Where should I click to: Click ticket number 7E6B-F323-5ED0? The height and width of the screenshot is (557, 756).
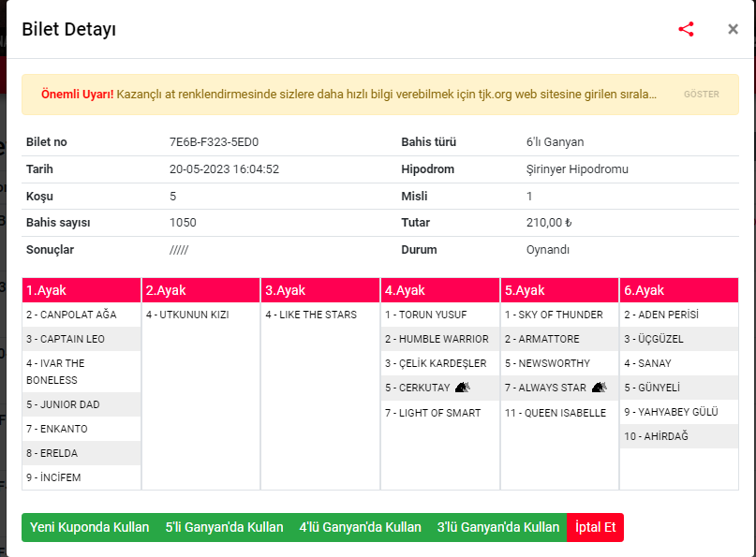[215, 142]
